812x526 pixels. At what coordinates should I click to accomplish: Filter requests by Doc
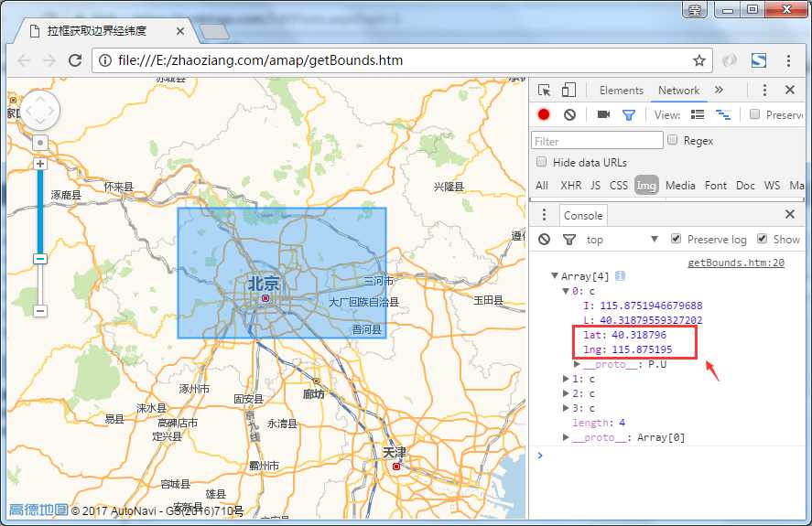(x=745, y=186)
